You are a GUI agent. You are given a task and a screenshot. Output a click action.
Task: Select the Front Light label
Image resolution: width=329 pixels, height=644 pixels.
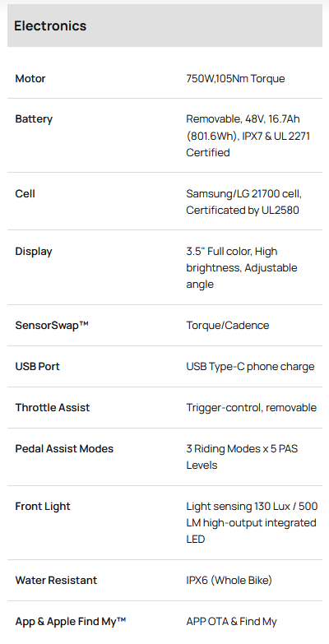43,507
